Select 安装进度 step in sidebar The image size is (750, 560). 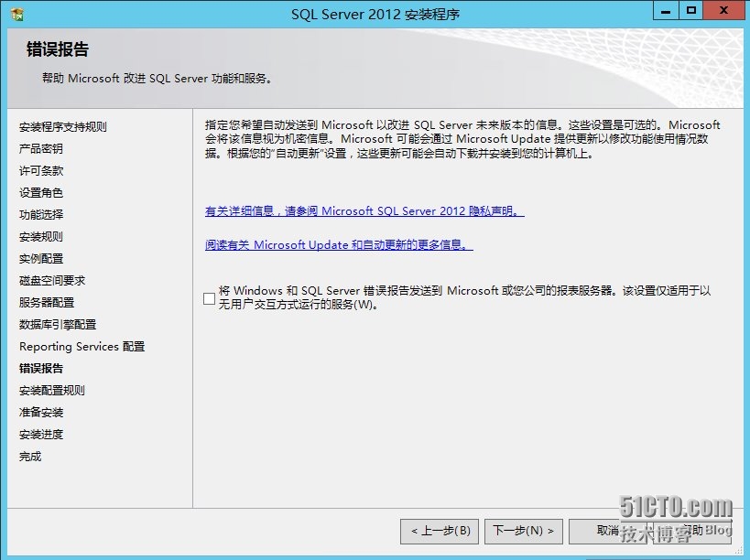pos(40,435)
